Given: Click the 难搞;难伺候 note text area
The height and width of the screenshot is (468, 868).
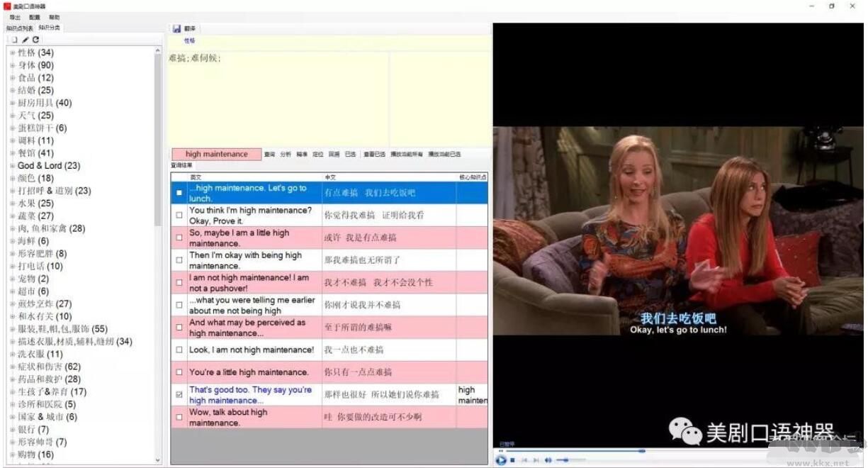Looking at the screenshot, I should (x=278, y=98).
